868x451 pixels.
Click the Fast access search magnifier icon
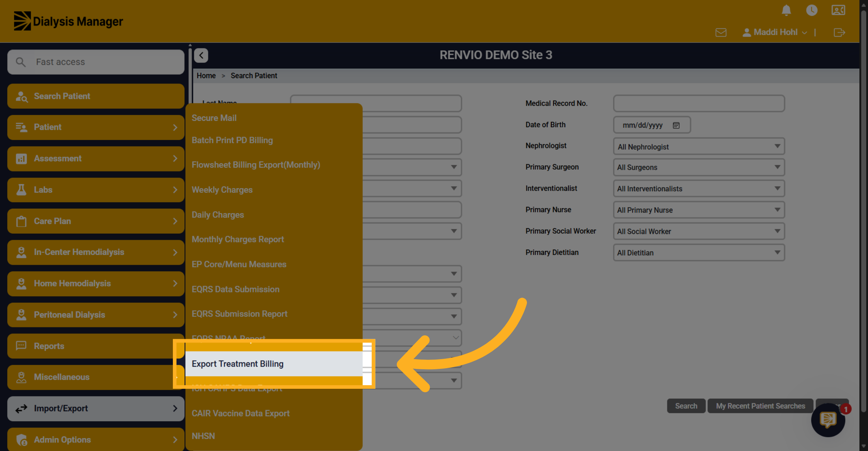coord(21,62)
